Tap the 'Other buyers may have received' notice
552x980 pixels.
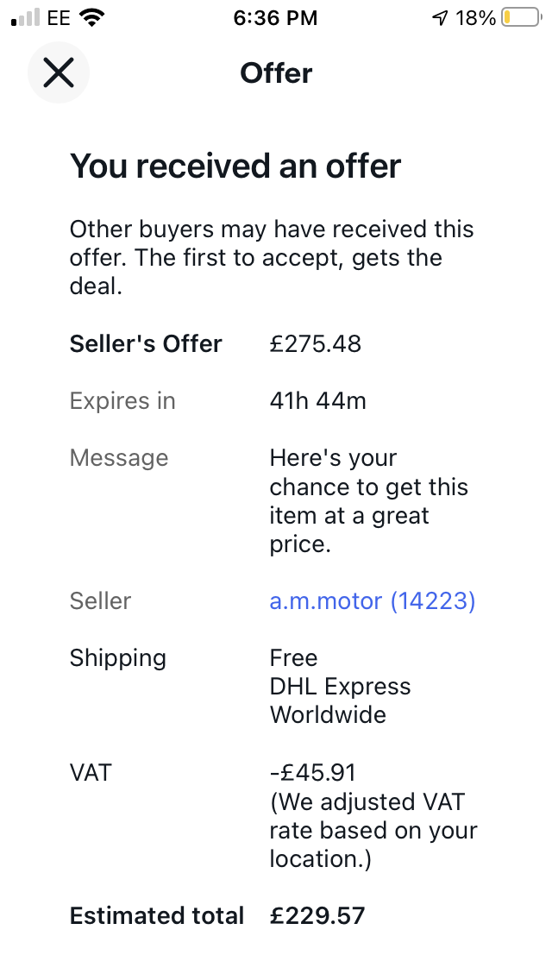(x=272, y=257)
